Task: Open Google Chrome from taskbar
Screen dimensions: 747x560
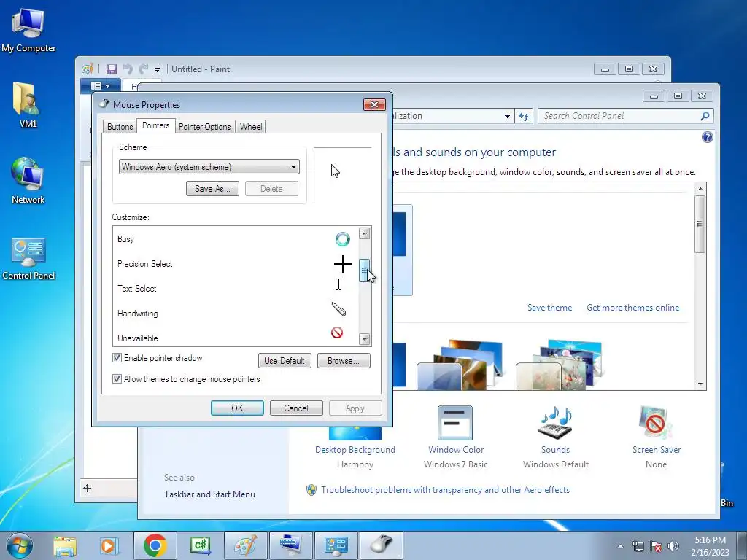Action: (x=155, y=545)
